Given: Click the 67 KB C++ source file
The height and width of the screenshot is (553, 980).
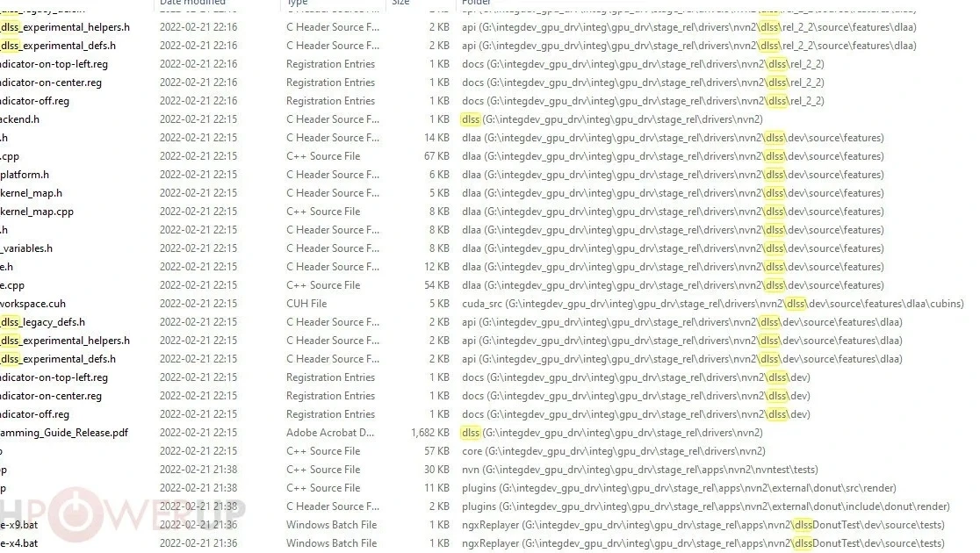Looking at the screenshot, I should click(10, 156).
